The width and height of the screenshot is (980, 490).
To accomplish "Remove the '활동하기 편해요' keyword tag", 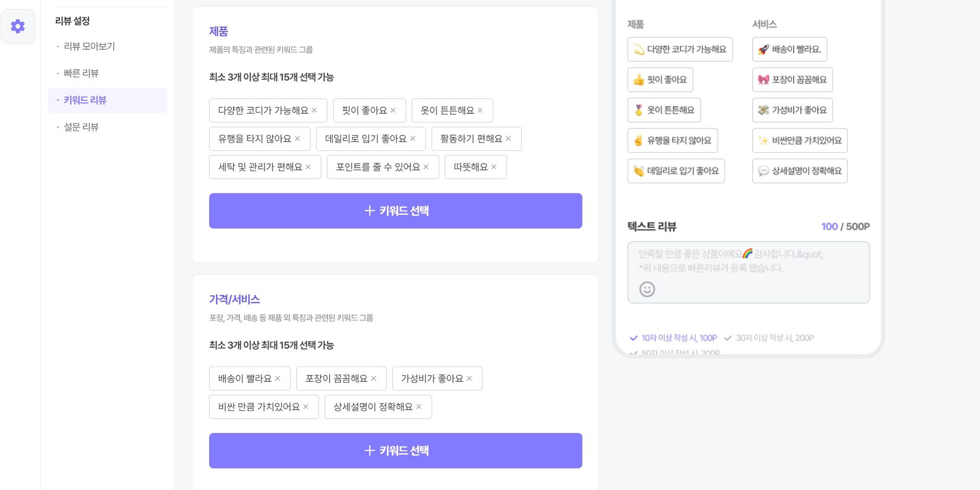I will 508,139.
